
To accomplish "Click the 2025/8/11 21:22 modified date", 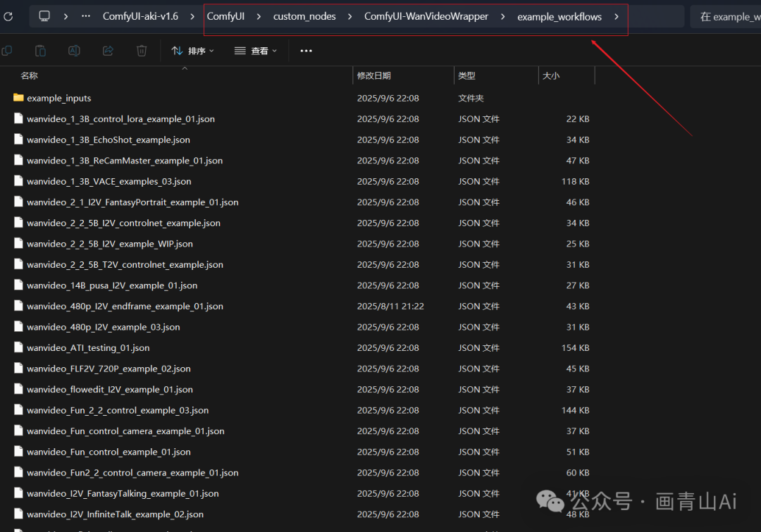I will pos(390,307).
